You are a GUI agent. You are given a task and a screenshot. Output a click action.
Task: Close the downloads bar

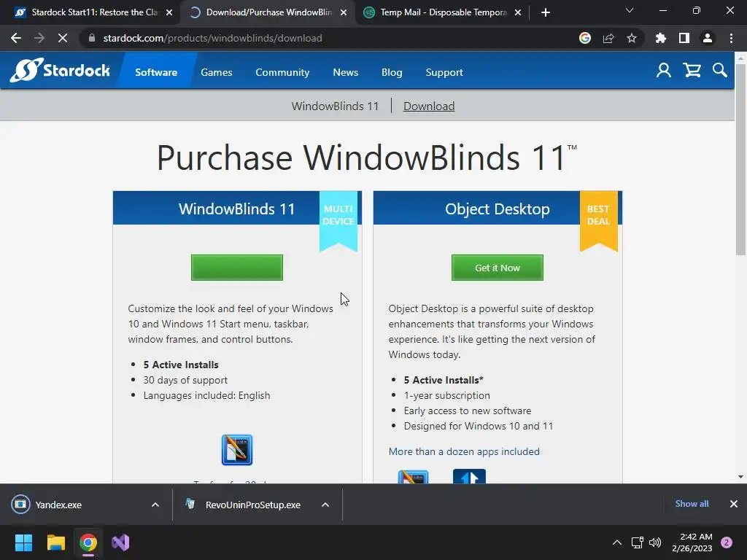734,504
